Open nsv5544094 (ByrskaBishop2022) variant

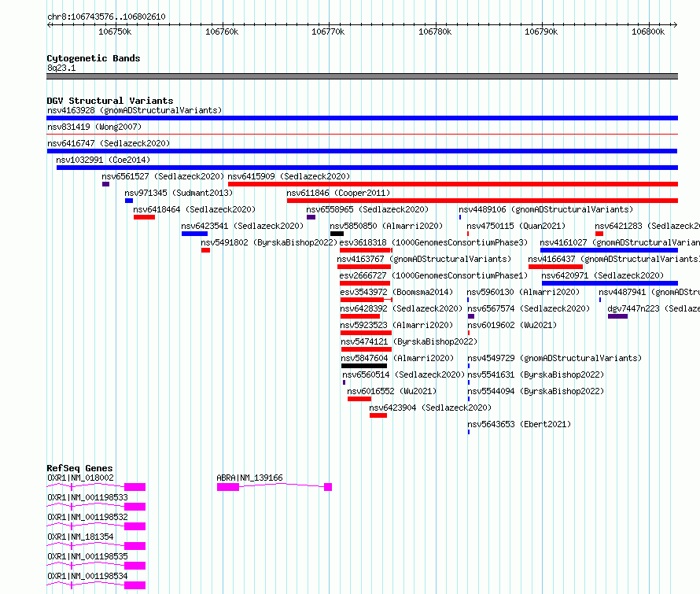click(536, 391)
